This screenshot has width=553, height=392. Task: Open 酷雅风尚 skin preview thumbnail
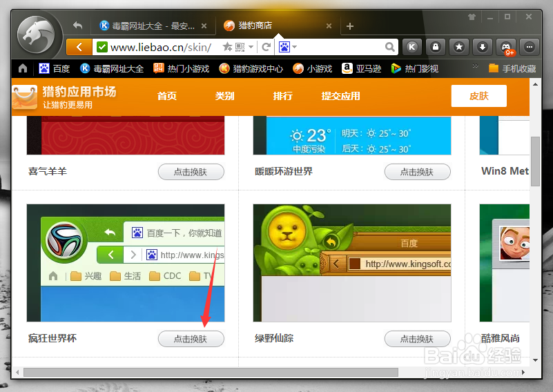click(505, 263)
